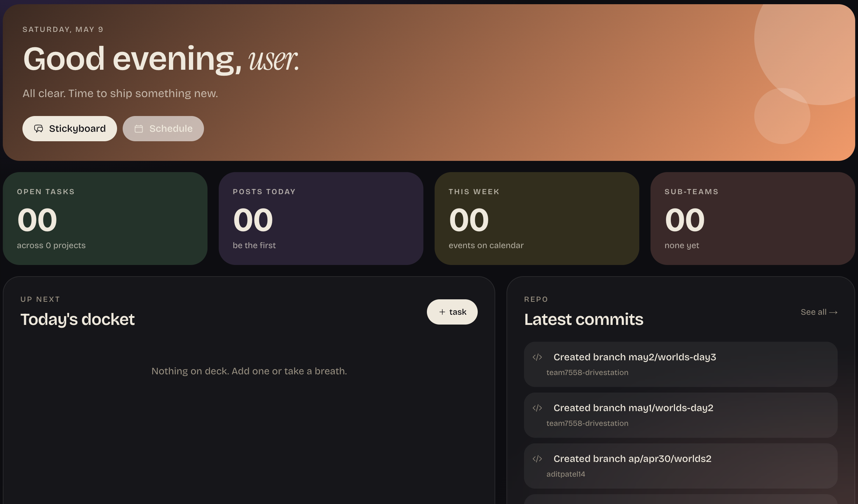
Task: Click the Stickyboard chat bubble icon
Action: point(39,129)
